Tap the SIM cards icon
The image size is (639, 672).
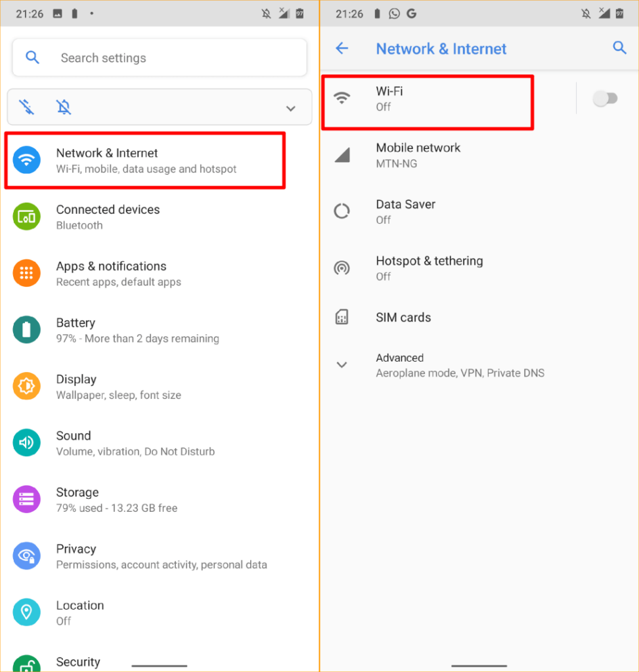[x=342, y=317]
